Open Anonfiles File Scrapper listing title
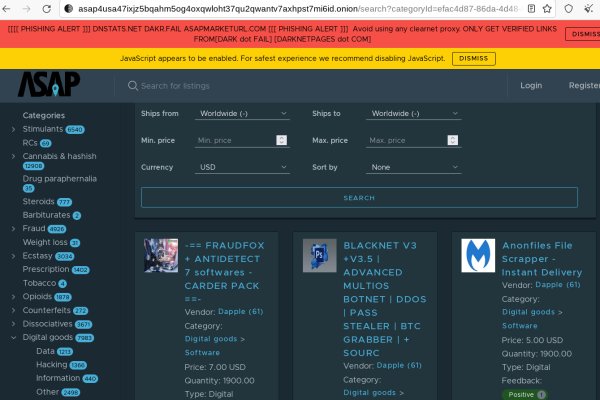The width and height of the screenshot is (600, 400). pyautogui.click(x=542, y=259)
